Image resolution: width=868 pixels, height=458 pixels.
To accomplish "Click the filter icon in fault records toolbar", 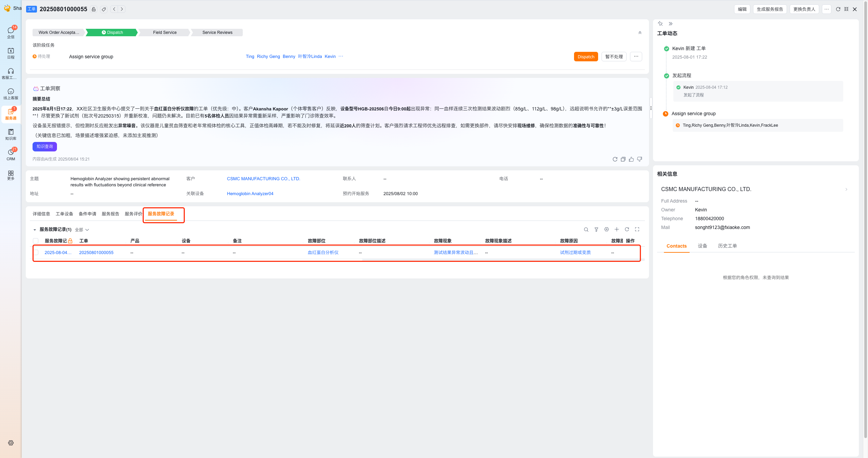I will coord(596,230).
